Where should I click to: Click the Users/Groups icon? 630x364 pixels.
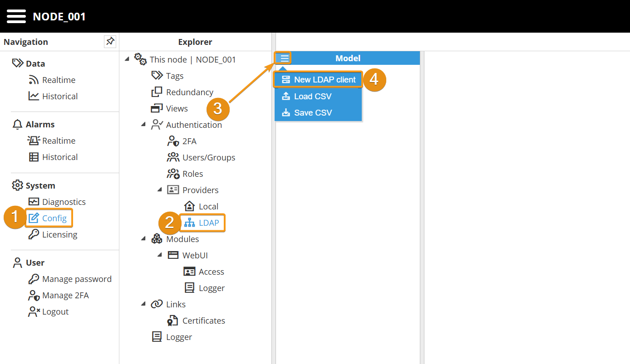pos(173,158)
